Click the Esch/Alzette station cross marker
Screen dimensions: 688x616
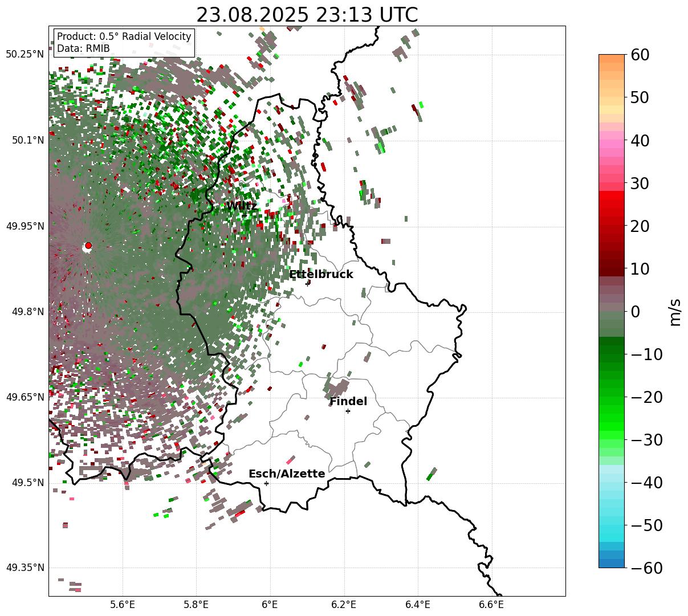point(266,483)
